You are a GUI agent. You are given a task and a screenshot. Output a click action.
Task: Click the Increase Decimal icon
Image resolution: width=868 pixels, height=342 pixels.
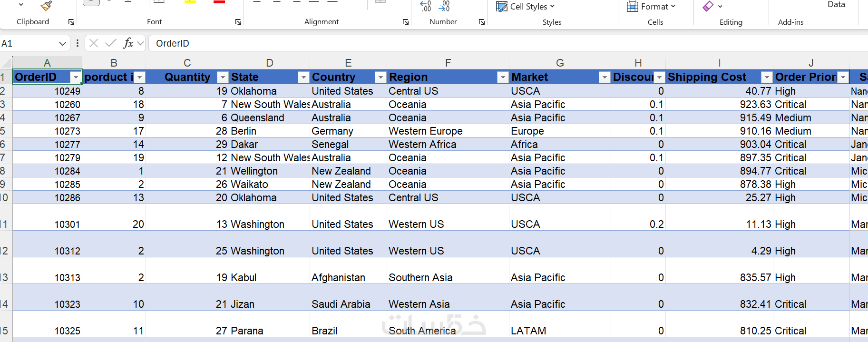click(x=426, y=6)
